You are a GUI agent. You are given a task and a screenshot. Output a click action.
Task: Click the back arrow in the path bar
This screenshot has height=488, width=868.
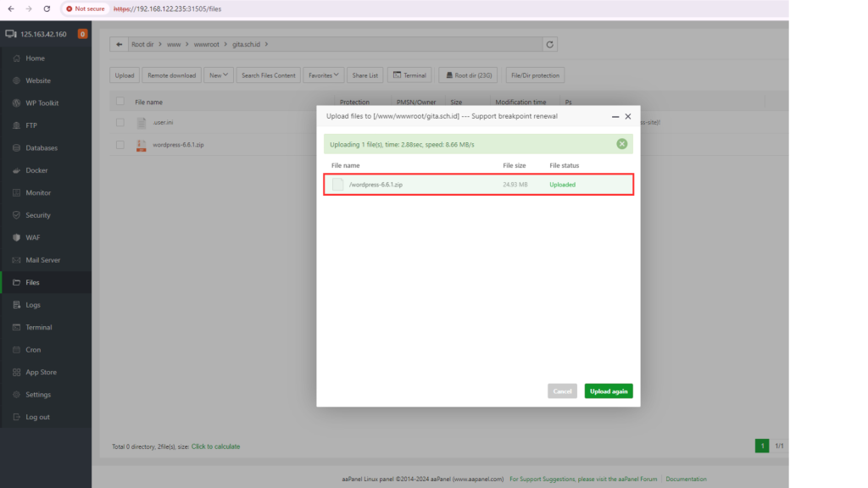pyautogui.click(x=118, y=44)
